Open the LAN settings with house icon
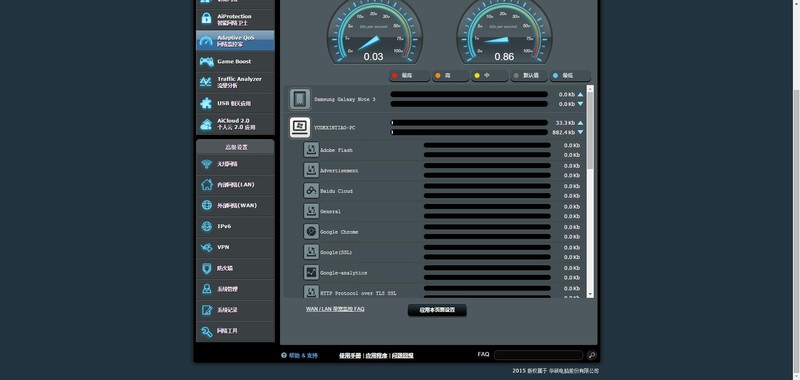 tap(235, 185)
